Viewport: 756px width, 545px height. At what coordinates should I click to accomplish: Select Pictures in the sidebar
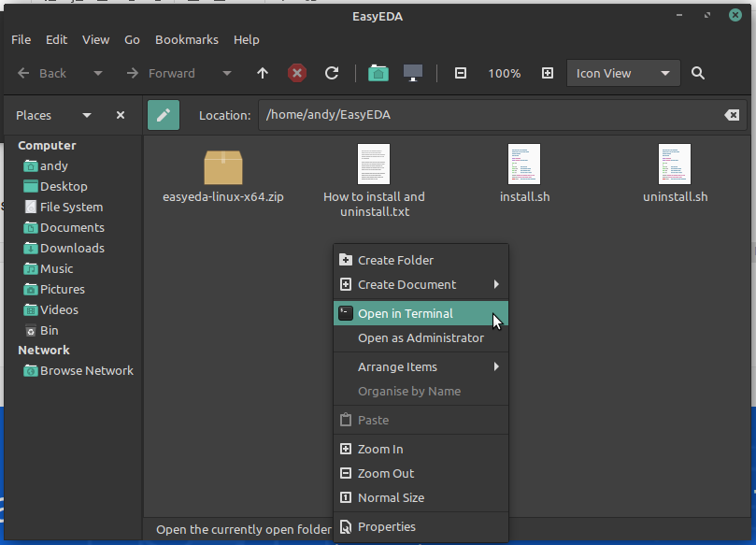54,290
